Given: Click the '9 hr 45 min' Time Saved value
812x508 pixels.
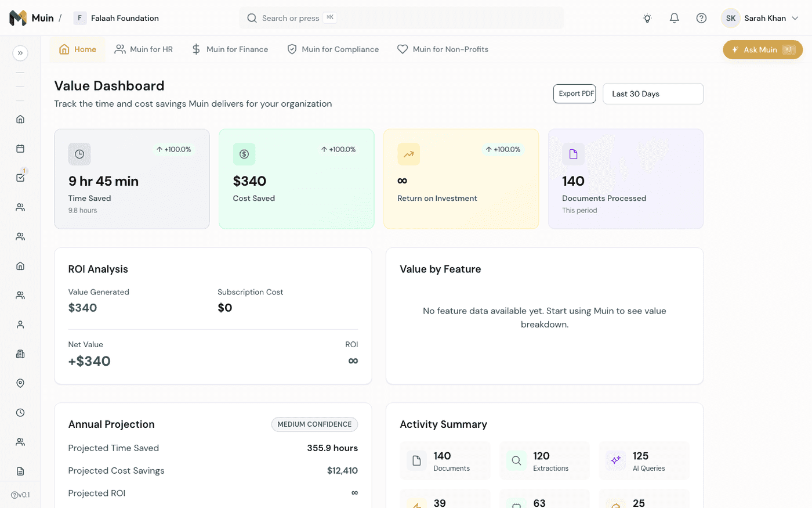Looking at the screenshot, I should (103, 181).
